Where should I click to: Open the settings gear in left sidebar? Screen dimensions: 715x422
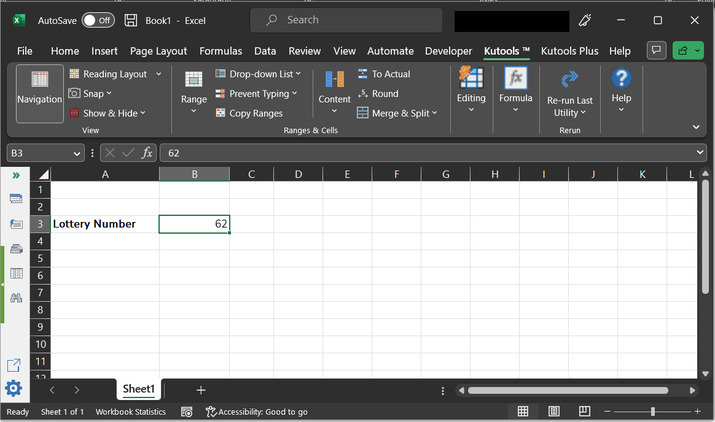14,388
